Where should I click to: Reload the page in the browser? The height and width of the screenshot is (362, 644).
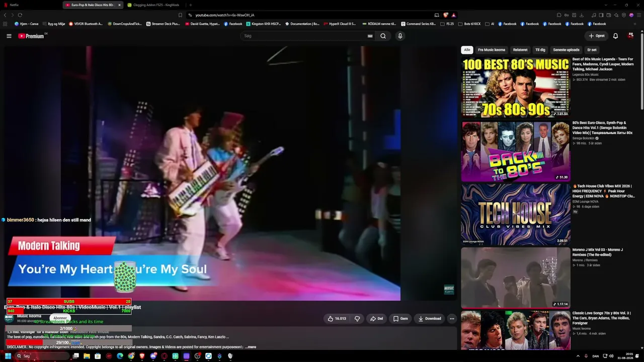pyautogui.click(x=20, y=15)
